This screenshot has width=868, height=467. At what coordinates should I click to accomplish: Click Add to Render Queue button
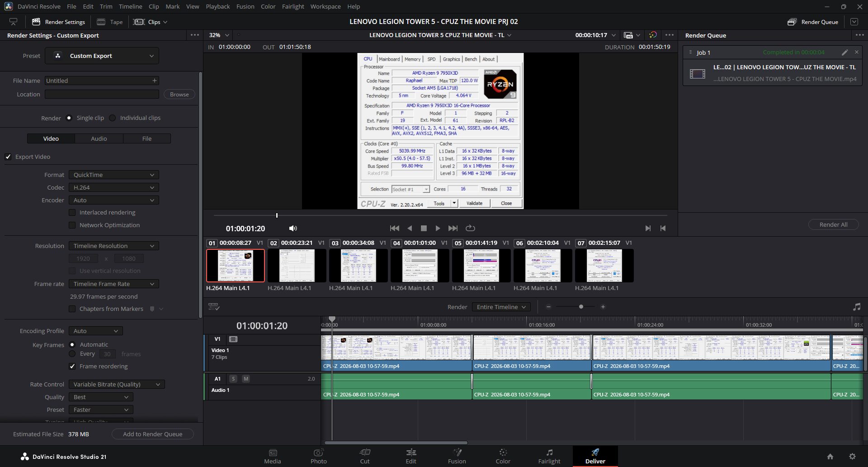153,434
